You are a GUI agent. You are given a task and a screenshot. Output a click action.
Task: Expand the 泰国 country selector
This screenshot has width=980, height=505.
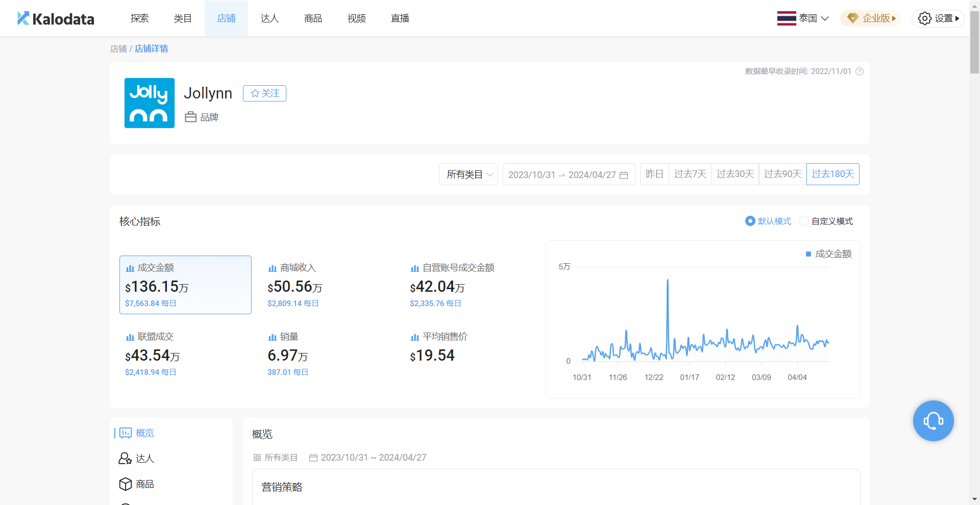tap(803, 18)
